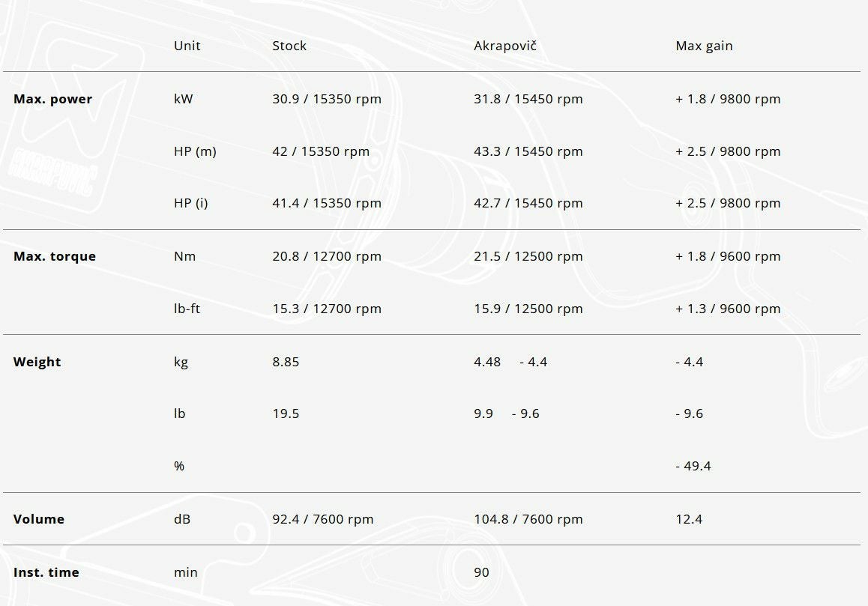Select stock torque value 20.8 / 12700 rpm
This screenshot has height=606, width=868.
coord(327,256)
